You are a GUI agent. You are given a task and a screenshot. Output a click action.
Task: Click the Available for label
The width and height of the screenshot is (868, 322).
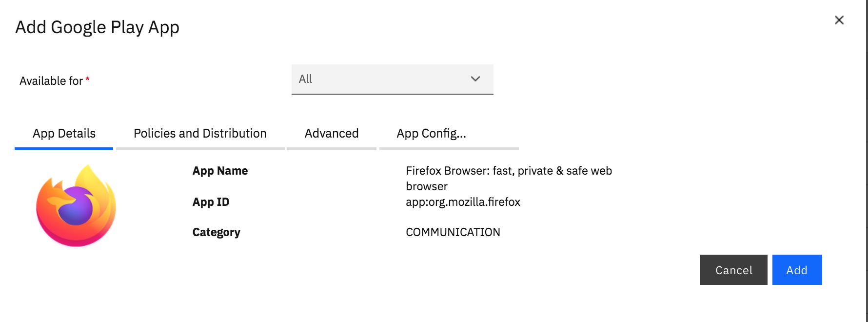tap(51, 81)
